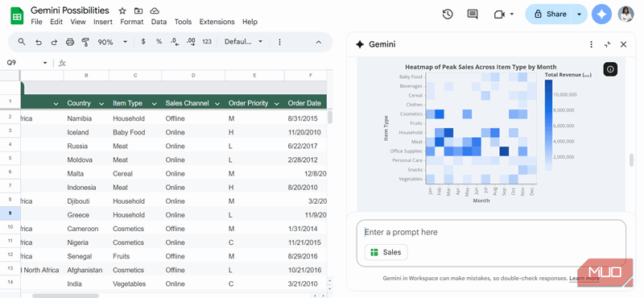Open the Share options dropdown arrow
Viewport: 644px width, 298px height.
pyautogui.click(x=579, y=14)
